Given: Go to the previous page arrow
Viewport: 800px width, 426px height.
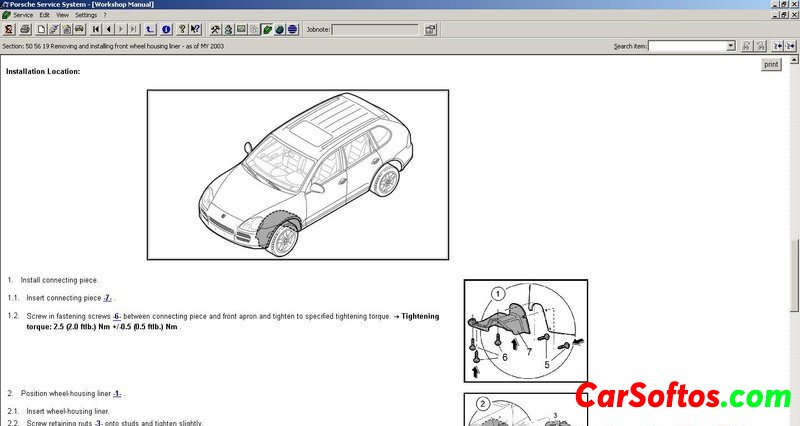Looking at the screenshot, I should pyautogui.click(x=109, y=29).
